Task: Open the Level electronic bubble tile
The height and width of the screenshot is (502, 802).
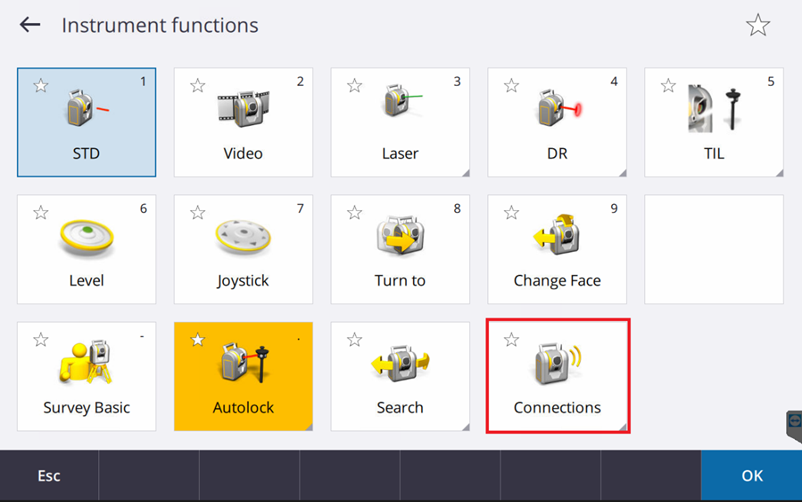Action: pyautogui.click(x=86, y=249)
